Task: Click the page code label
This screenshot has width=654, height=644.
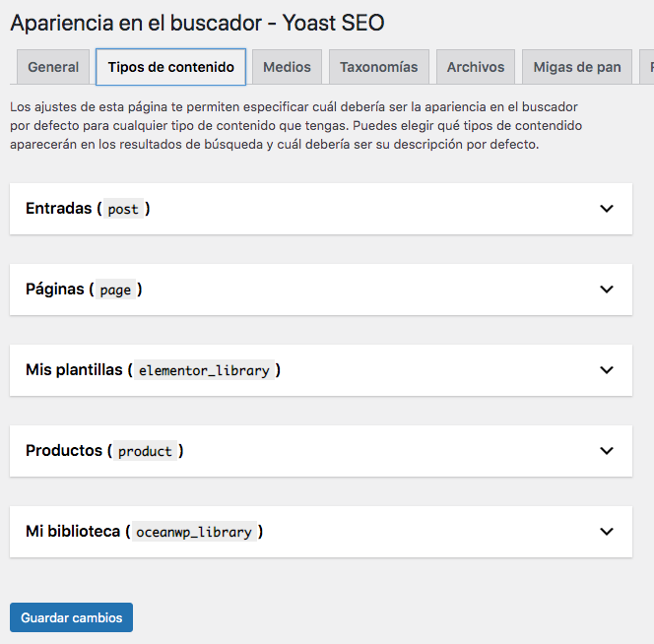Action: pos(115,290)
